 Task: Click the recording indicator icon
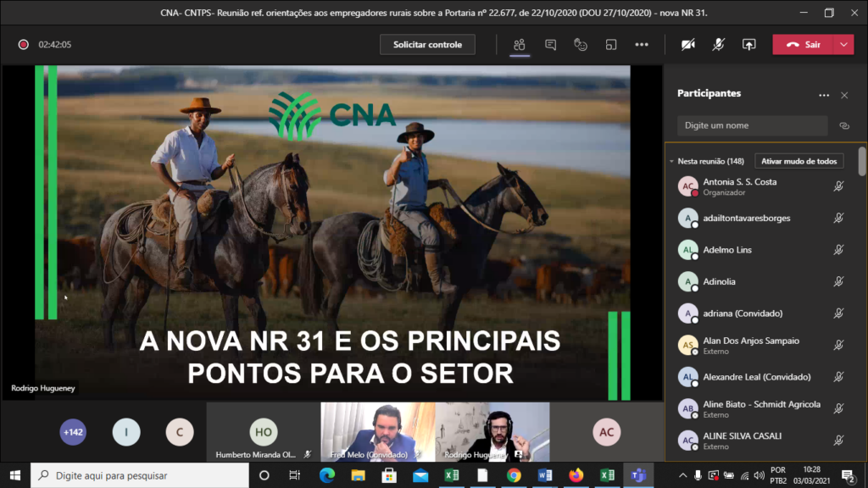point(23,45)
